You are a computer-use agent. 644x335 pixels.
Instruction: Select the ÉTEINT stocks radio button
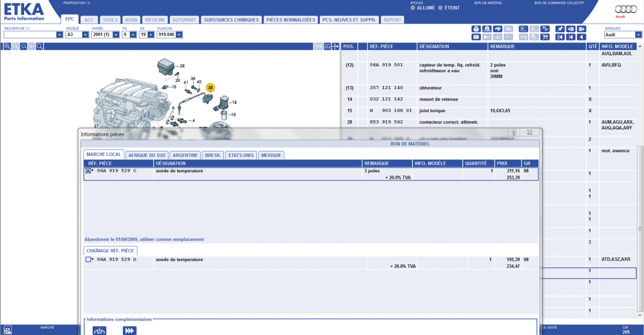pos(440,8)
